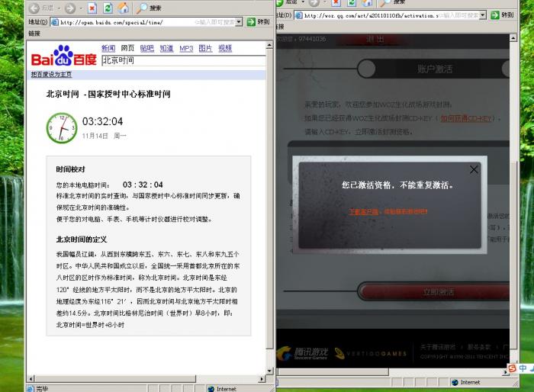Click 如何获得CD-KEY link

pyautogui.click(x=466, y=118)
